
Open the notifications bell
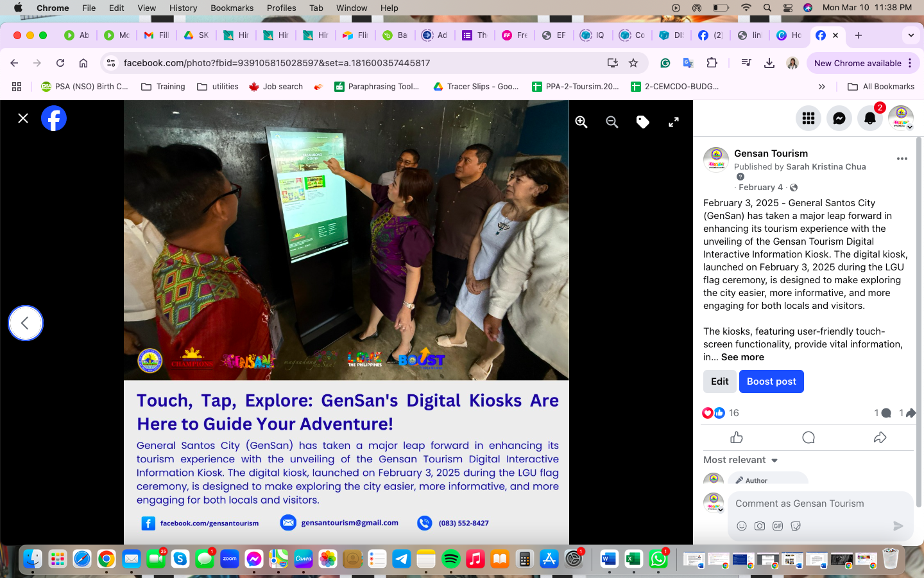click(x=870, y=118)
